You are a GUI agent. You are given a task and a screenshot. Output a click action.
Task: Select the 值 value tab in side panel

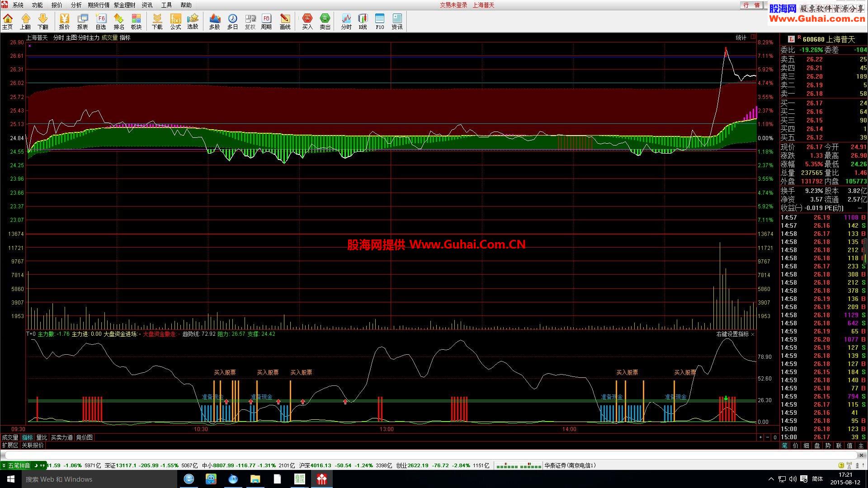point(849,446)
